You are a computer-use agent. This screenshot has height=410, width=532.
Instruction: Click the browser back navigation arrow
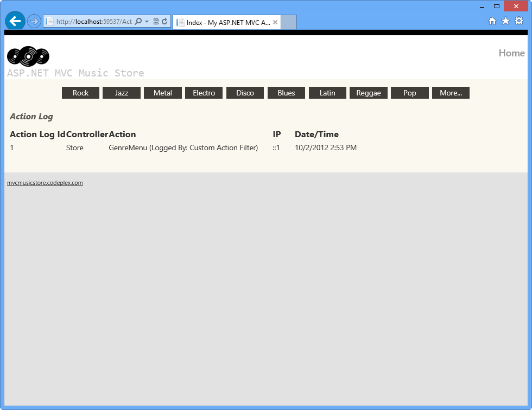15,21
